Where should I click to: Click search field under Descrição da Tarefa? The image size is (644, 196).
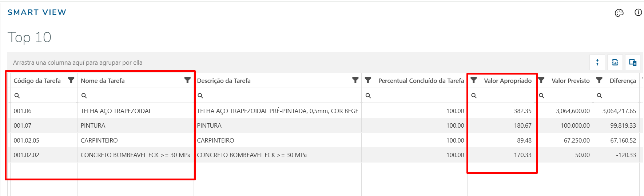(x=280, y=96)
